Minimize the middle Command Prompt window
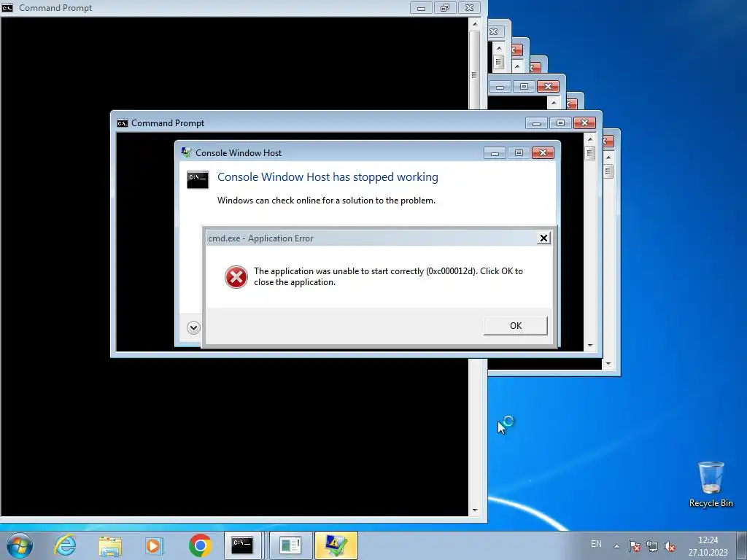Screen dimensions: 747x560 click(x=536, y=123)
